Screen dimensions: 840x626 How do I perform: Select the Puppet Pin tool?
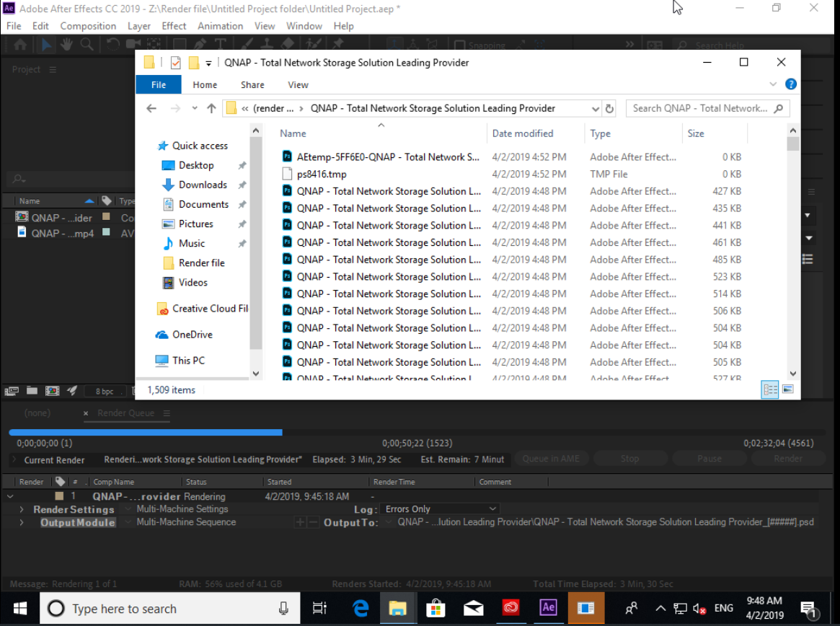click(x=338, y=45)
